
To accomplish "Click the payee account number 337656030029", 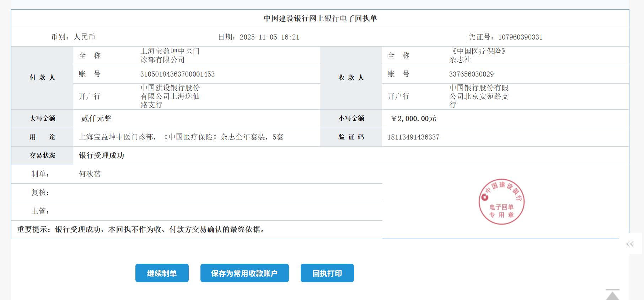I will click(x=471, y=74).
